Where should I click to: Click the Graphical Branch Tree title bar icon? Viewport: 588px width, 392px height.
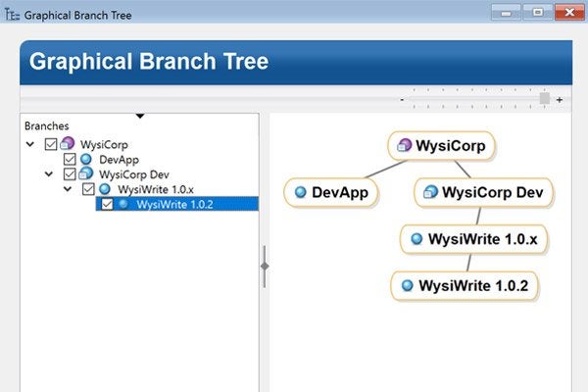(x=12, y=15)
